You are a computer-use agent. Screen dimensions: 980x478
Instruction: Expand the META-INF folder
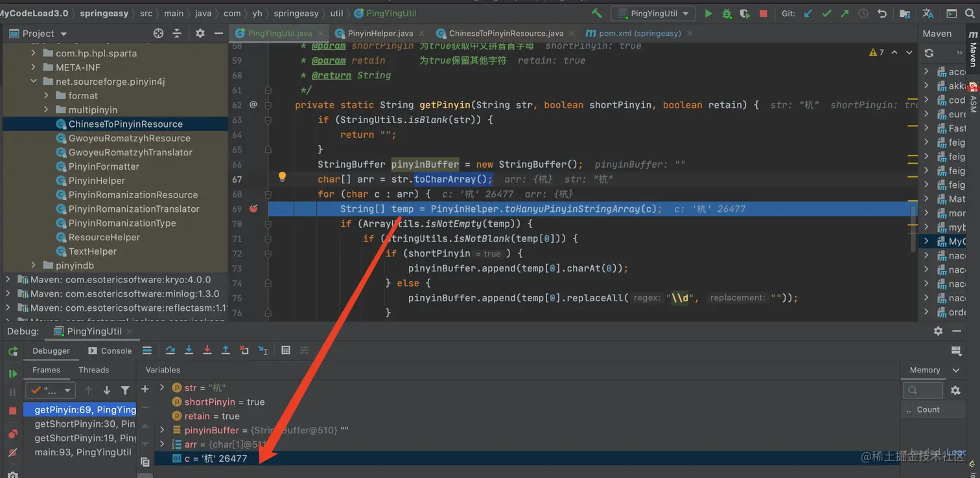(x=33, y=67)
